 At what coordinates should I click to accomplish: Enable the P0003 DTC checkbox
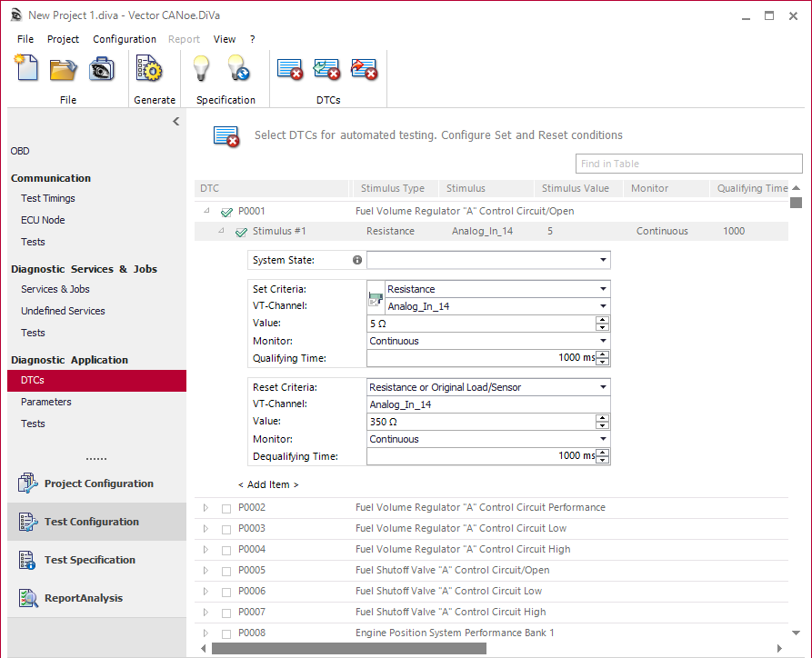pos(226,529)
